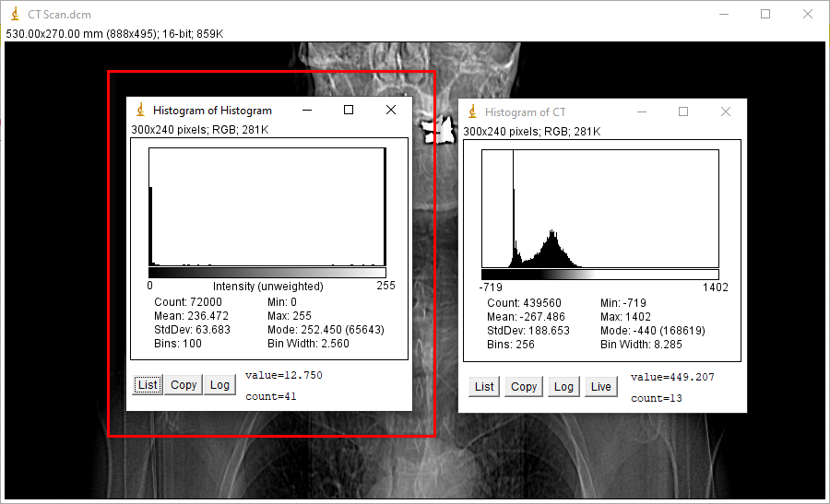The height and width of the screenshot is (504, 830).
Task: Click 'Mean: 236.472' text
Action: point(191,316)
